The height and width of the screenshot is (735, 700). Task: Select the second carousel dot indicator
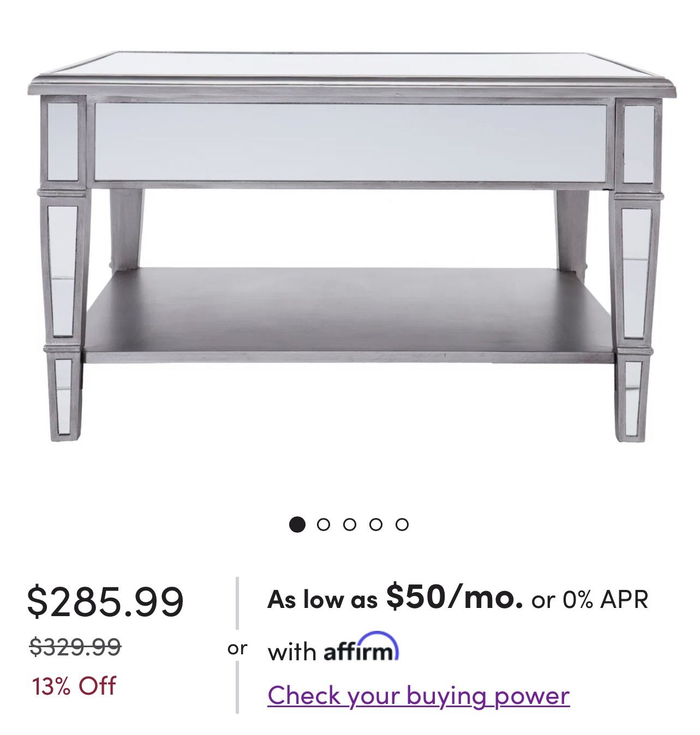[324, 525]
